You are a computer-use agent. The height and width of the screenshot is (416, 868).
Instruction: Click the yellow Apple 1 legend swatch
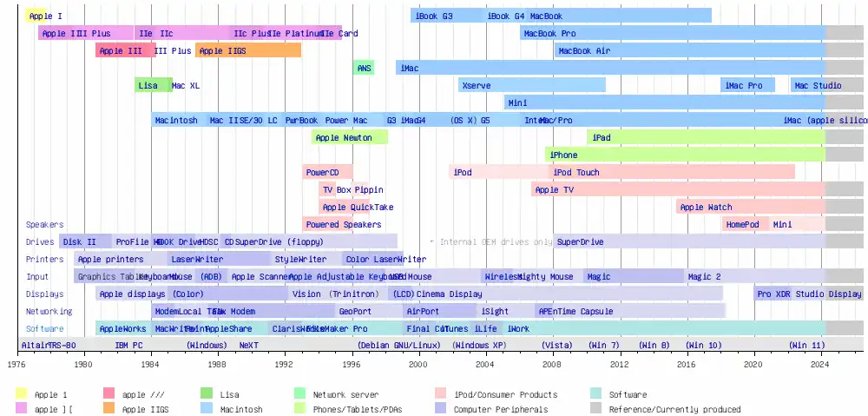pyautogui.click(x=23, y=395)
